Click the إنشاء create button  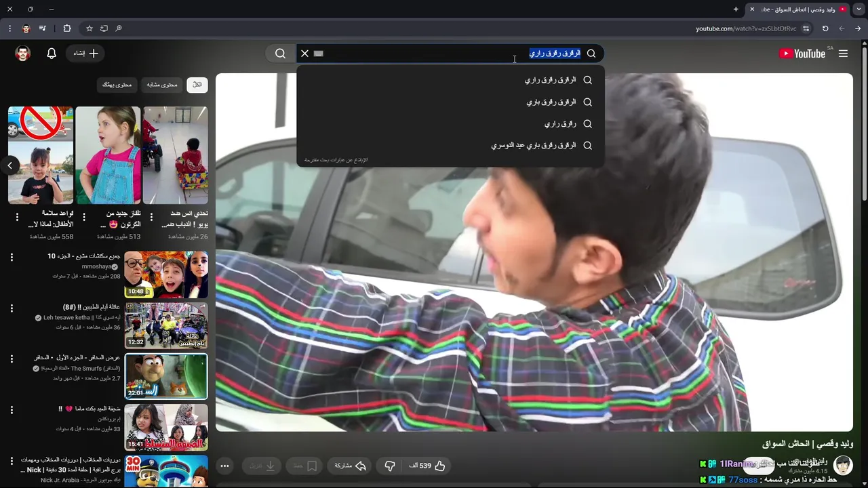tap(86, 54)
